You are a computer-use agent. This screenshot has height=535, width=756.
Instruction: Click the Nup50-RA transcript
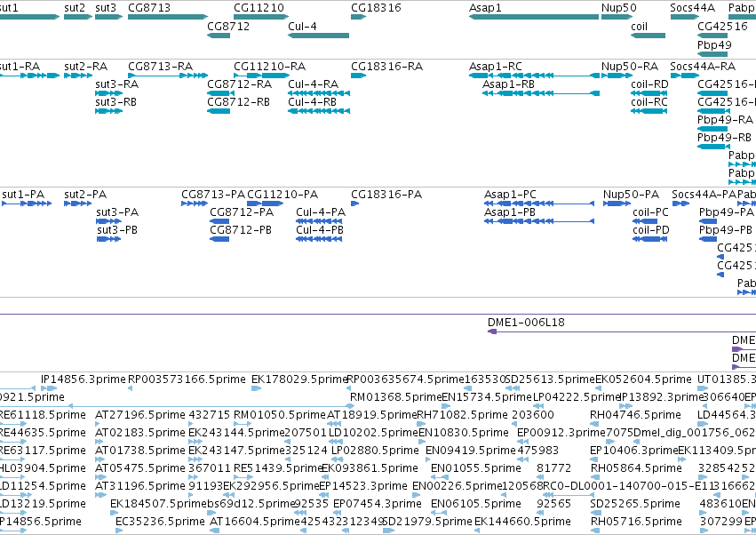coord(617,76)
